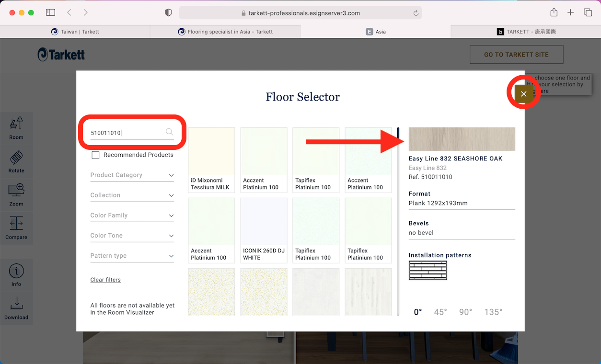Select Tapiflex Platinium 100 swatch beside ICONIK
601x364 pixels.
(x=316, y=230)
